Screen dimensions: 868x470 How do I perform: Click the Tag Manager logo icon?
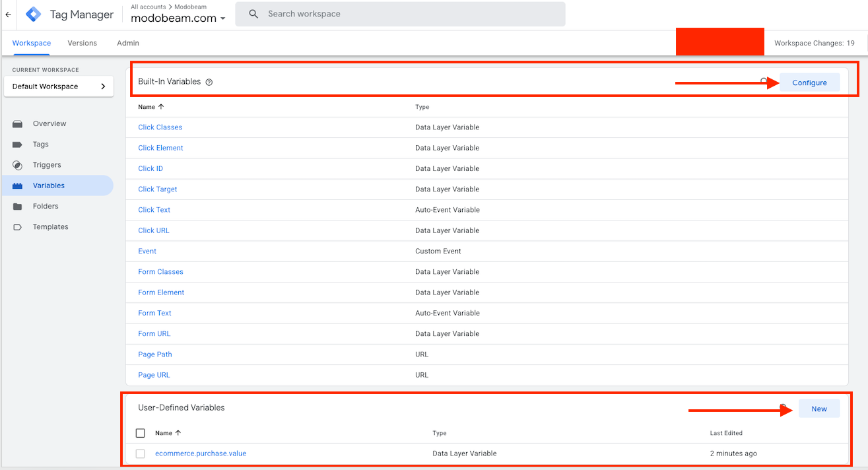click(34, 15)
